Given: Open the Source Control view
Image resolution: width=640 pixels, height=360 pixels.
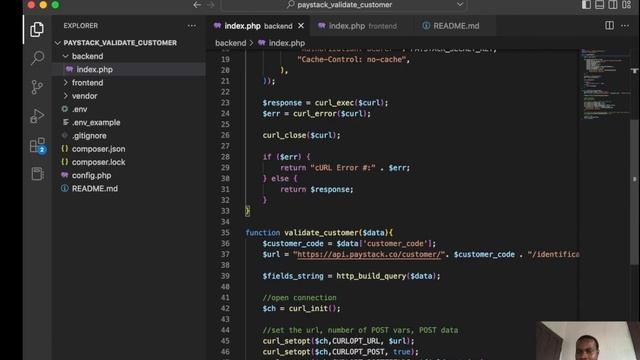Looking at the screenshot, I should (x=37, y=87).
